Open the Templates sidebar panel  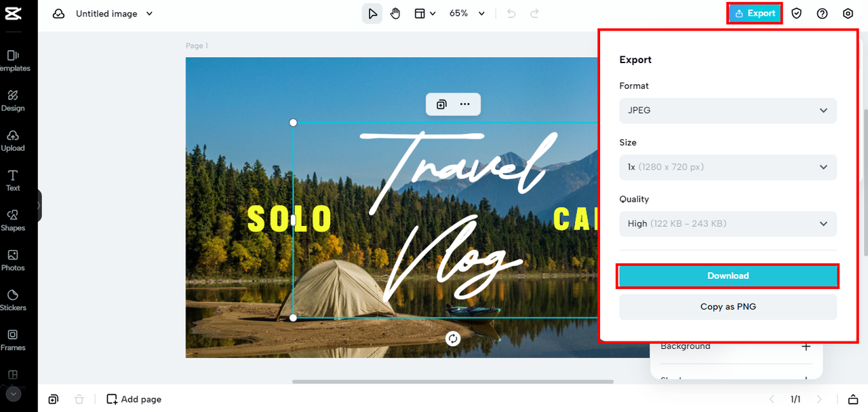pos(13,60)
